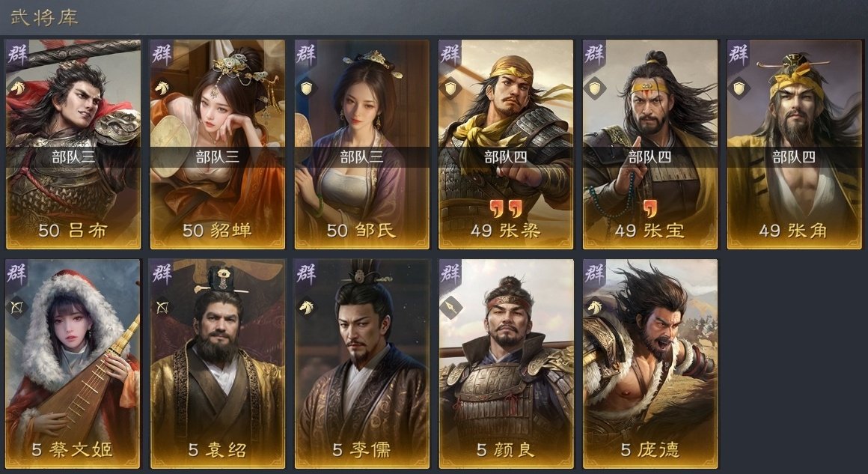Viewport: 868px width, 474px height.
Task: Click the double red flame marks on 张梁
Action: pos(505,210)
